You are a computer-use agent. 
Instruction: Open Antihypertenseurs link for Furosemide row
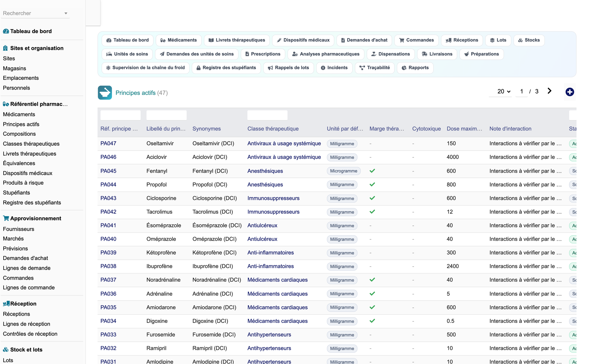[x=269, y=335]
